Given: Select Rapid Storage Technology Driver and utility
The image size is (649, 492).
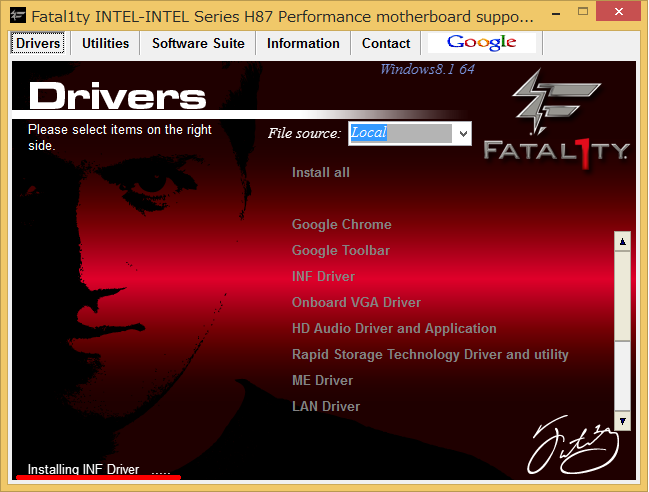Looking at the screenshot, I should pyautogui.click(x=430, y=354).
